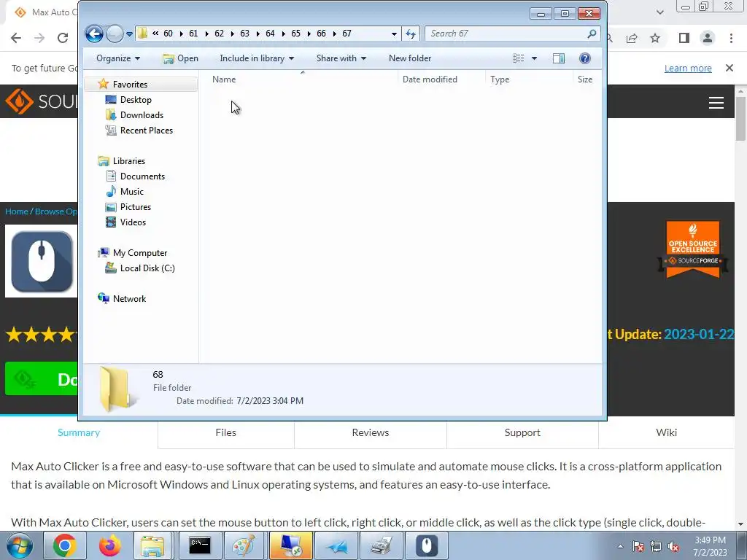Switch to the Support tab

coord(522,432)
